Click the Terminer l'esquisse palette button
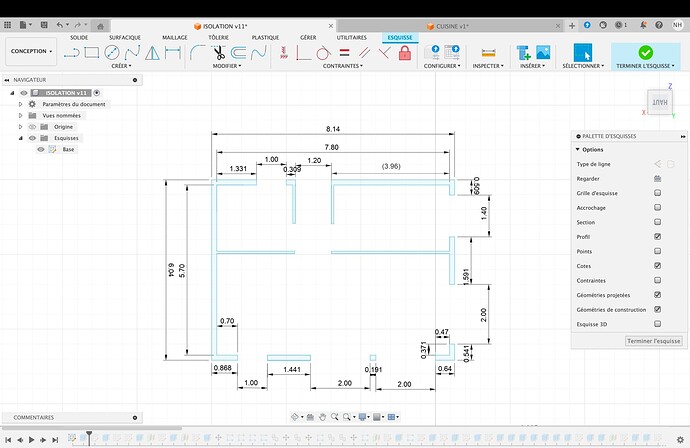 653,341
